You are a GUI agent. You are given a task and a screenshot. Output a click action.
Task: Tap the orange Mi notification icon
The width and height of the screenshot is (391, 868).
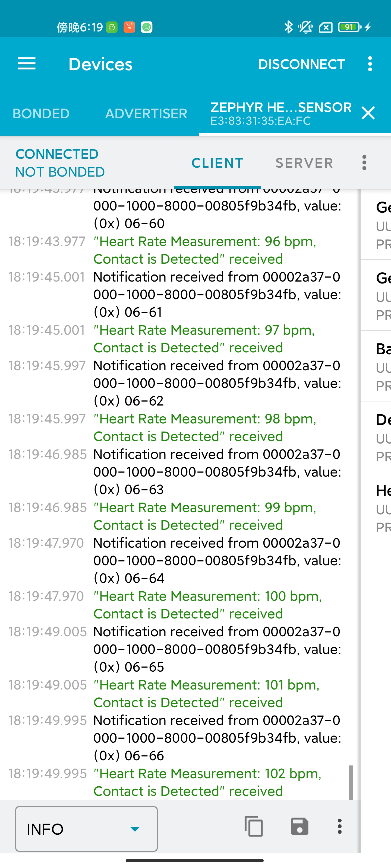(129, 27)
